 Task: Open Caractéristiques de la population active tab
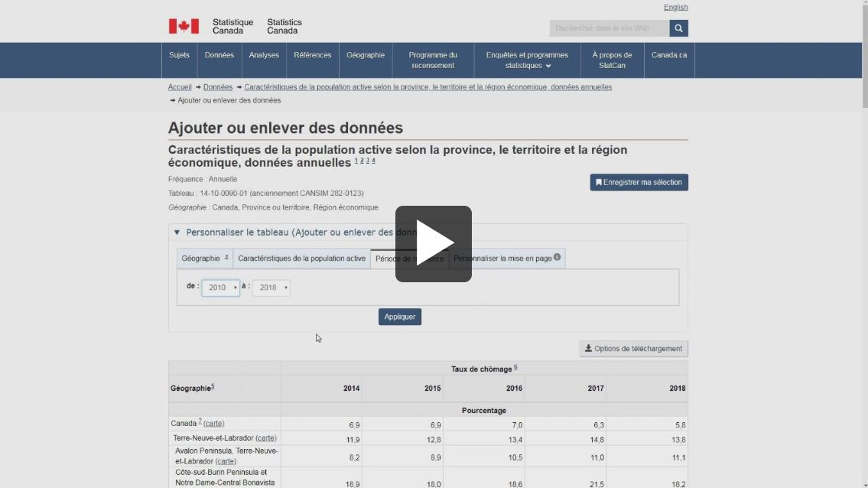pyautogui.click(x=301, y=259)
